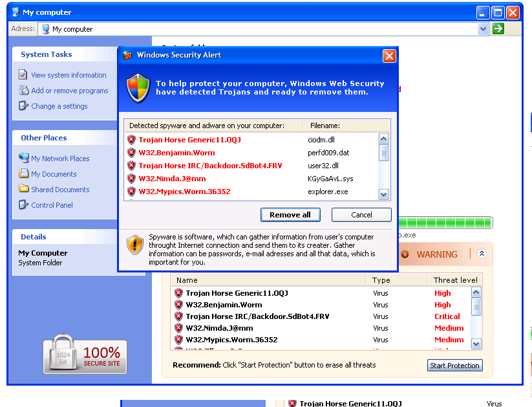The width and height of the screenshot is (532, 407).
Task: Collapse the WARNING panel with chevron button
Action: point(481,254)
